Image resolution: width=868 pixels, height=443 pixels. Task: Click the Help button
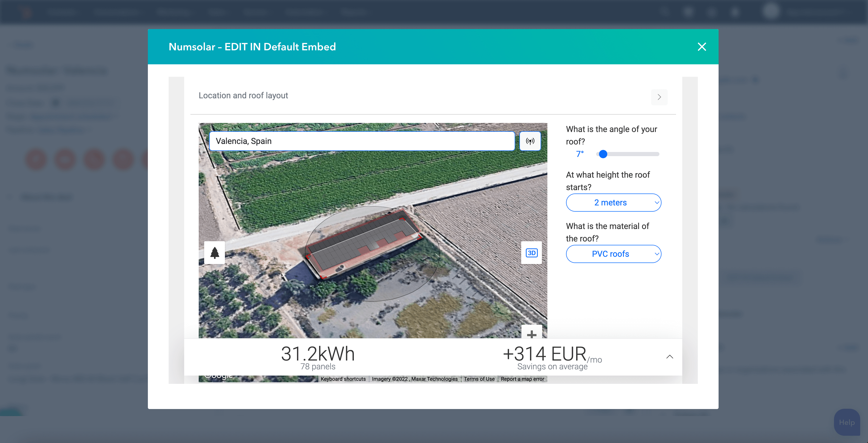(x=847, y=422)
